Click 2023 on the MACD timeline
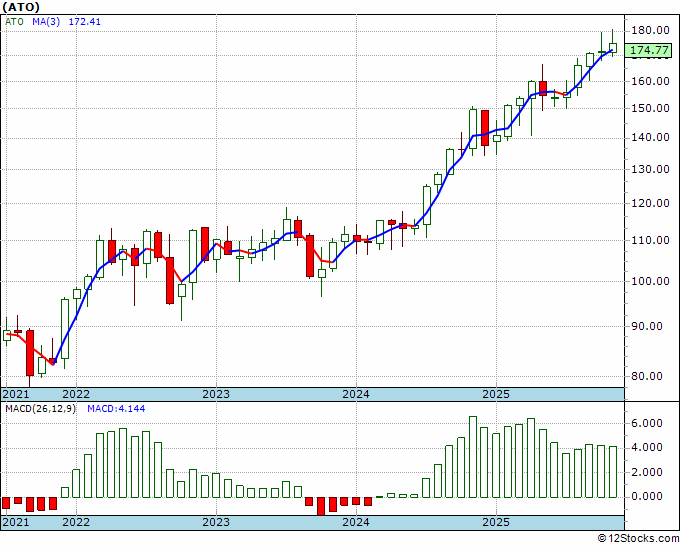Image resolution: width=680 pixels, height=546 pixels. point(216,522)
